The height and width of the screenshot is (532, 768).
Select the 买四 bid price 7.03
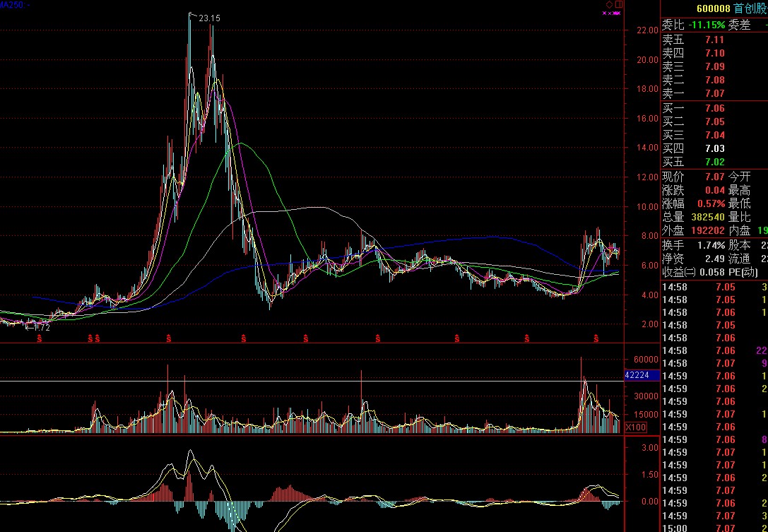tap(714, 148)
